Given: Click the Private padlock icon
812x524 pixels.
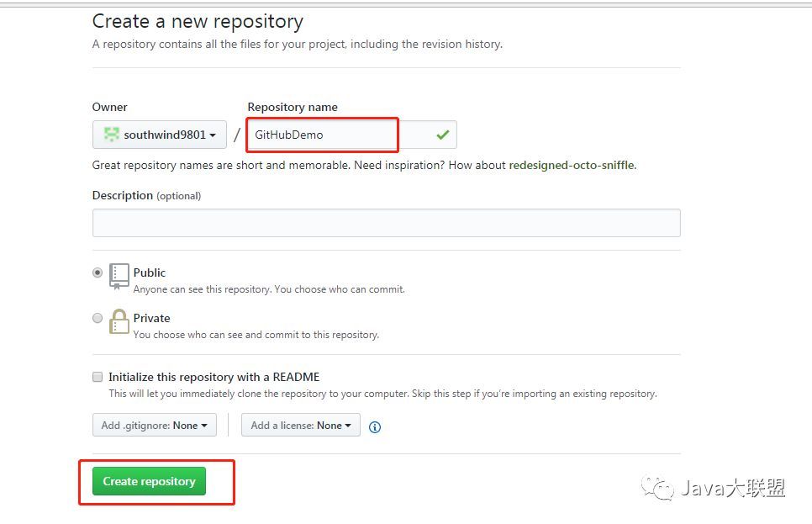Looking at the screenshot, I should 119,322.
